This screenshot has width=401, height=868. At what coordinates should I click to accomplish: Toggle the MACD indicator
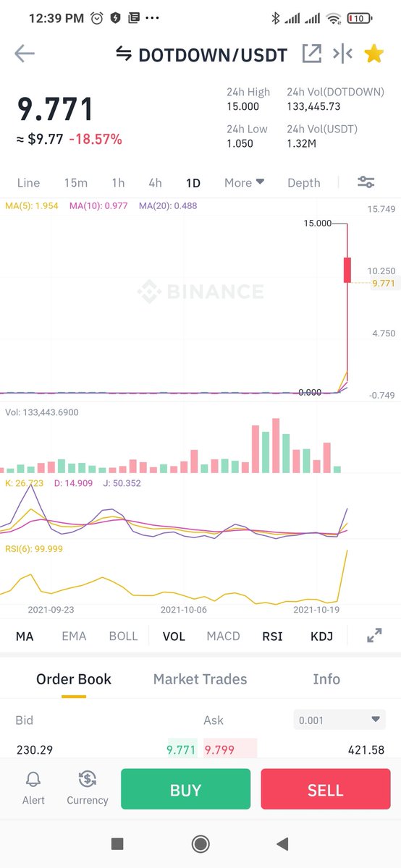[x=223, y=637]
